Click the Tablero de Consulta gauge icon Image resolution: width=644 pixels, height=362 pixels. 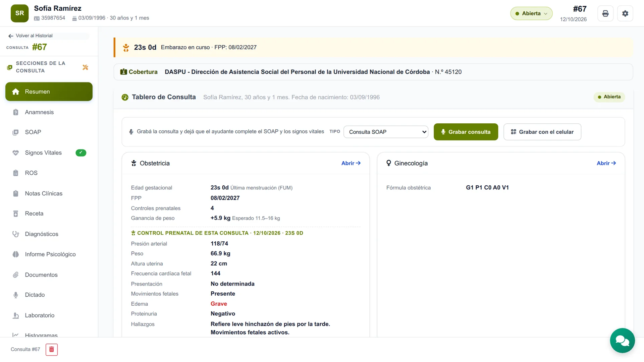pyautogui.click(x=125, y=97)
